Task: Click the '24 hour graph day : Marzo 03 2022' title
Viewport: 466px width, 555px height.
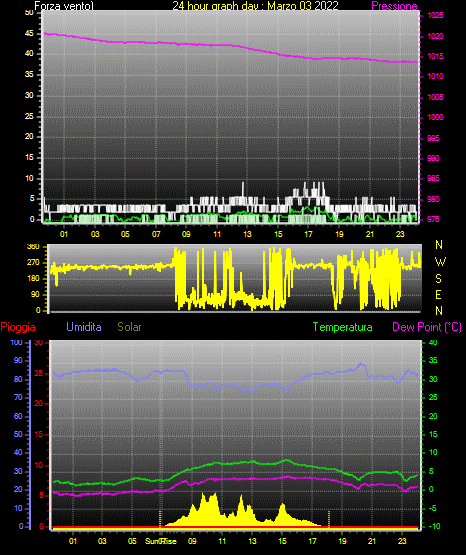Action: [x=255, y=6]
